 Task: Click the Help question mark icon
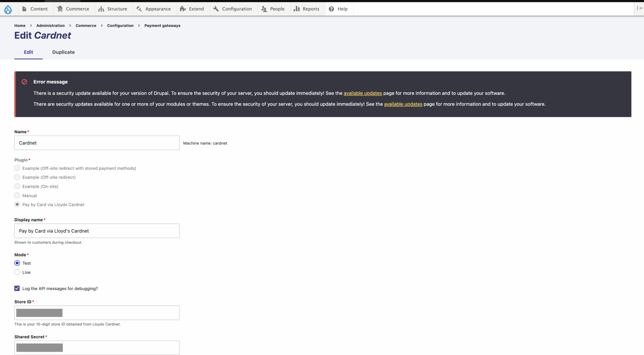tap(331, 9)
